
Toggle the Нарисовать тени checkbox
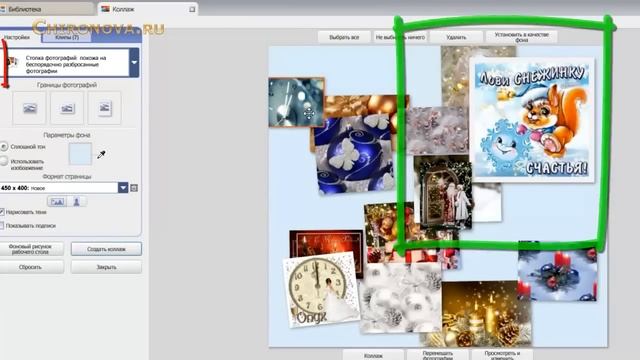[x=2, y=212]
